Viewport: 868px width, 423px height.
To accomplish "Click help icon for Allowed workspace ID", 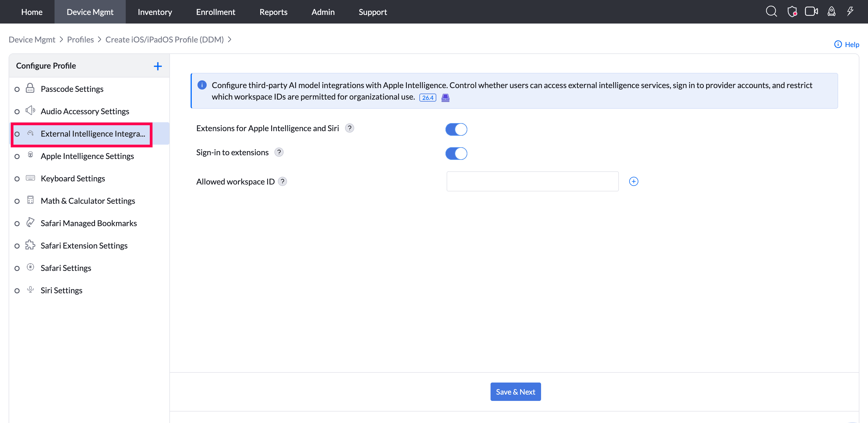I will (282, 182).
